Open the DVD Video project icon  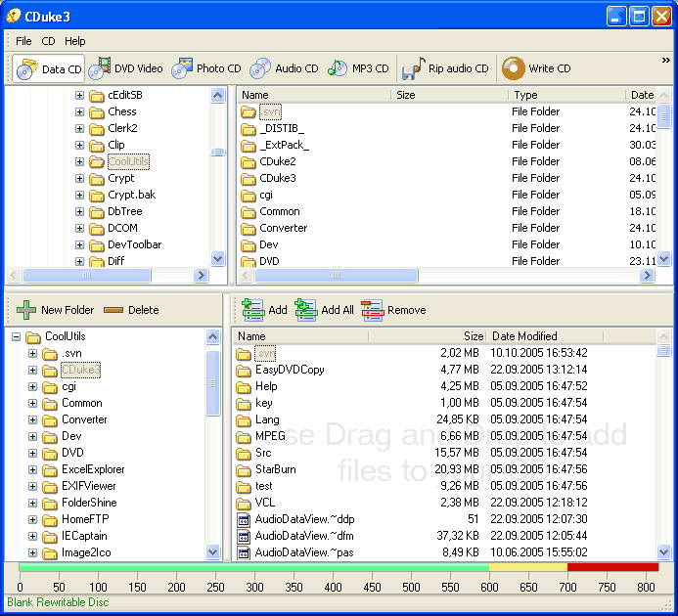100,68
